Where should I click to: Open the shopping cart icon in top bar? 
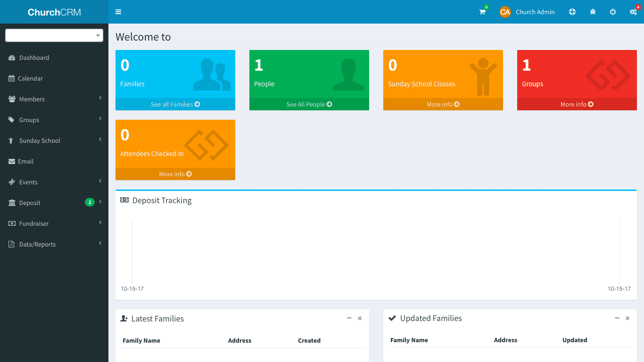click(482, 12)
